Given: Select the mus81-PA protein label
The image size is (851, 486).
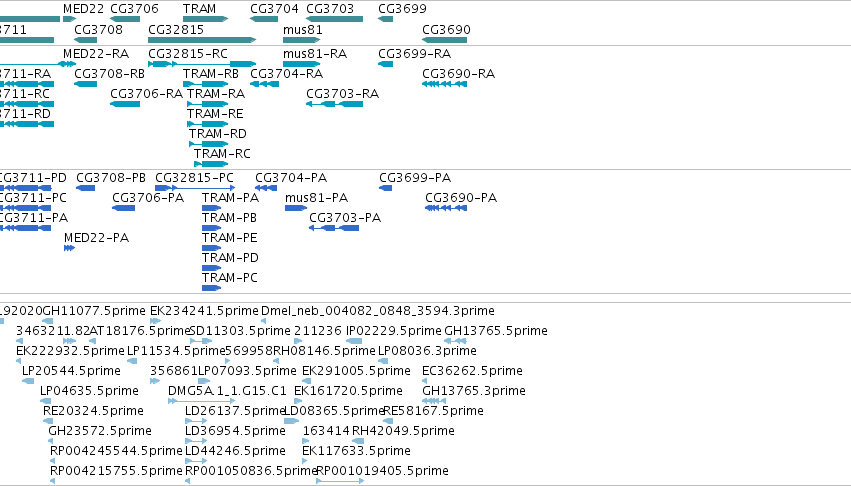Looking at the screenshot, I should (316, 198).
